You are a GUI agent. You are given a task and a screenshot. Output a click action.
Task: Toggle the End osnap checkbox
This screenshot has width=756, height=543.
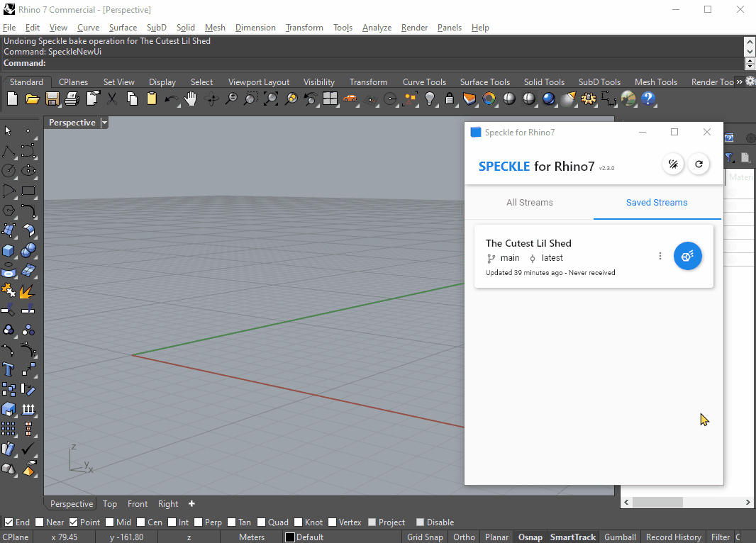[x=9, y=522]
